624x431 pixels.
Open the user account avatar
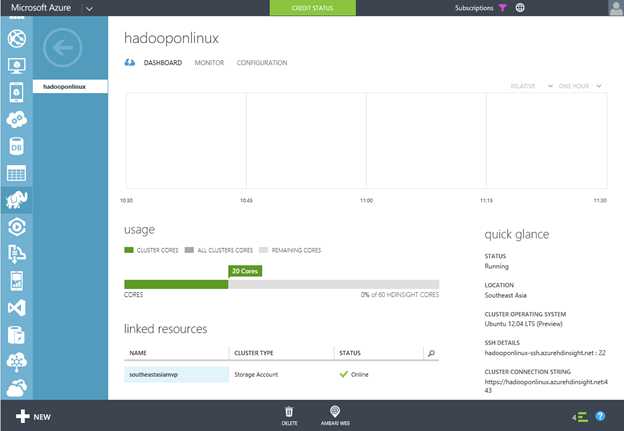pyautogui.click(x=616, y=8)
